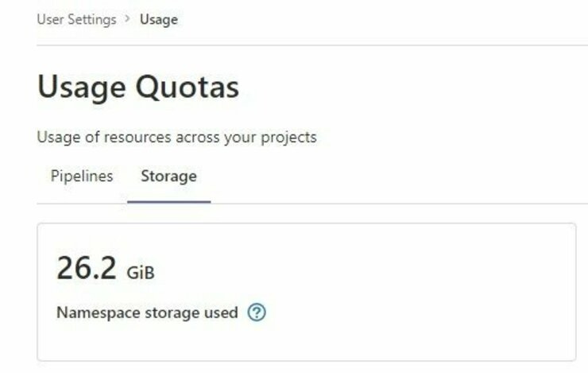The image size is (588, 373).
Task: Open the namespace storage help icon
Action: click(257, 313)
